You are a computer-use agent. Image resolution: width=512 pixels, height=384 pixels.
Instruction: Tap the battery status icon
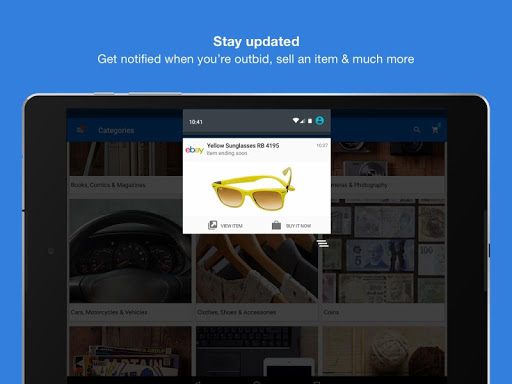[310, 121]
